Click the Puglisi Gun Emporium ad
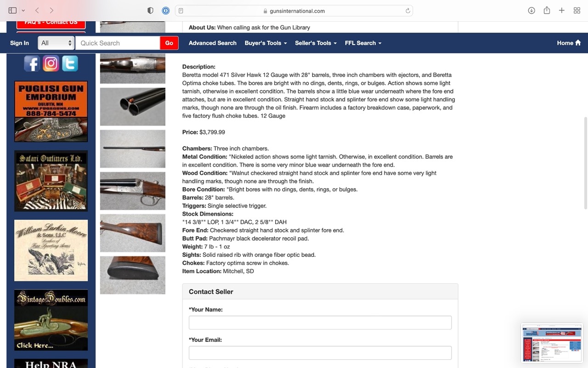Image resolution: width=588 pixels, height=368 pixels. (x=51, y=111)
